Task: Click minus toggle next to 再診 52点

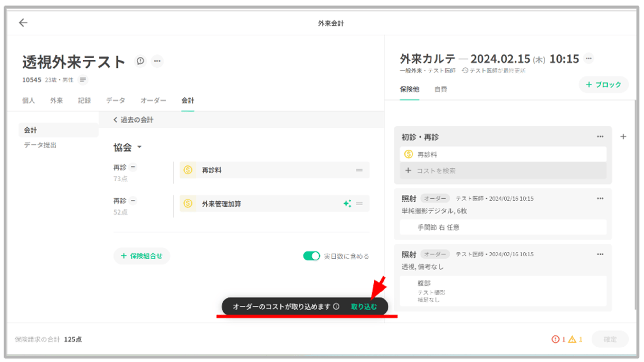Action: click(133, 200)
